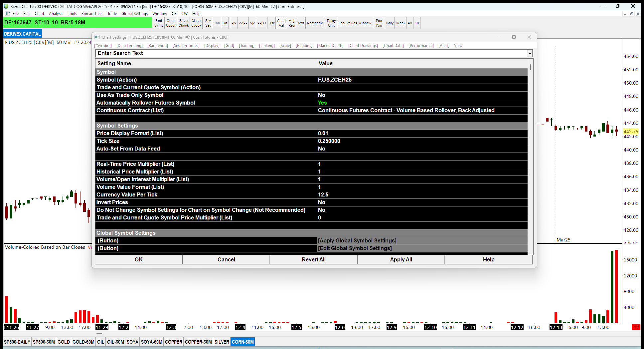Image resolution: width=644 pixels, height=349 pixels.
Task: Toggle the Invert Prices setting value
Action: [x=422, y=202]
